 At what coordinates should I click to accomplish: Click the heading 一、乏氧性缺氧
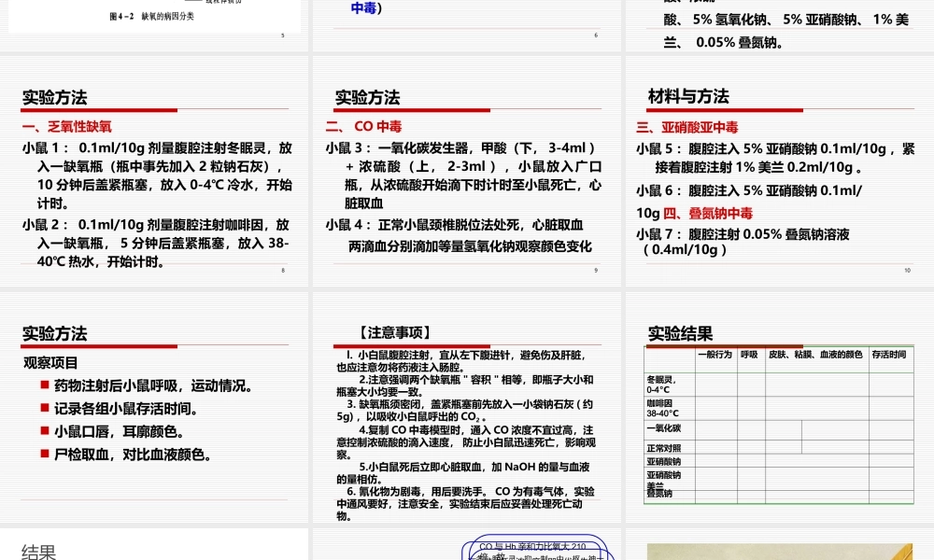(66, 127)
